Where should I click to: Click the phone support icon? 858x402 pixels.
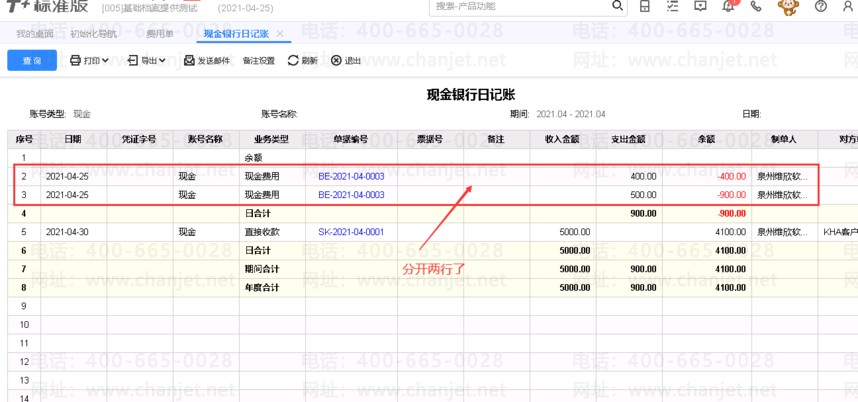(756, 6)
